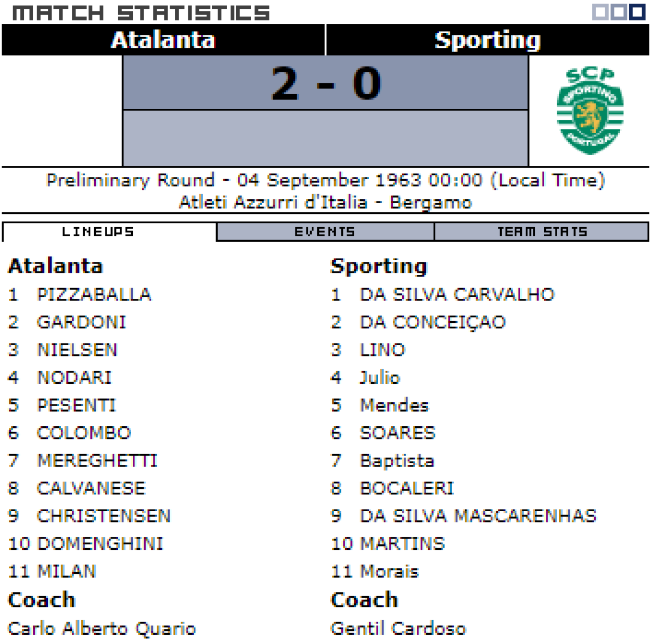Click the Atalanta team header

tap(163, 40)
